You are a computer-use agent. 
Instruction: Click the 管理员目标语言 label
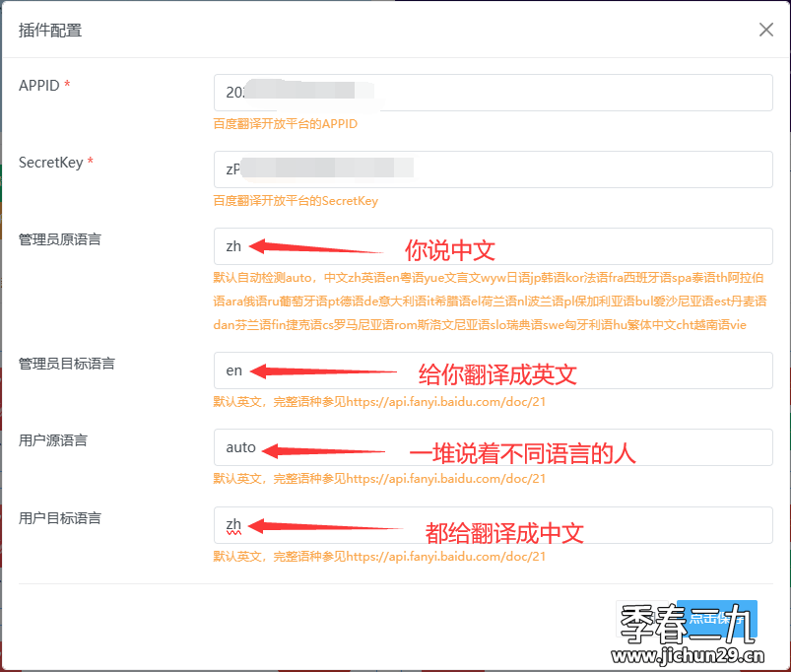(67, 364)
